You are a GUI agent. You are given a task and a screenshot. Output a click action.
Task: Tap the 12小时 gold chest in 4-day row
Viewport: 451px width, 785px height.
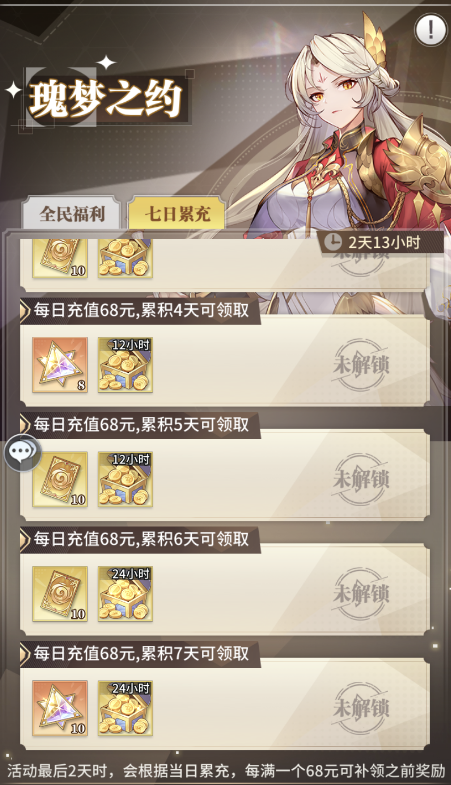125,364
